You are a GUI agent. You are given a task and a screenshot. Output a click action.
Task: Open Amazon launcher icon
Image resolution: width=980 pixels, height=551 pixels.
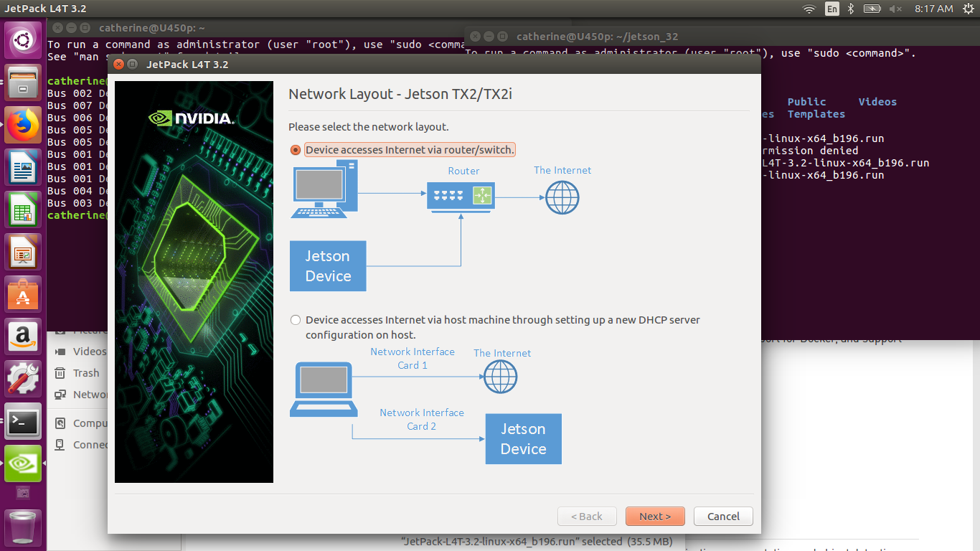23,336
